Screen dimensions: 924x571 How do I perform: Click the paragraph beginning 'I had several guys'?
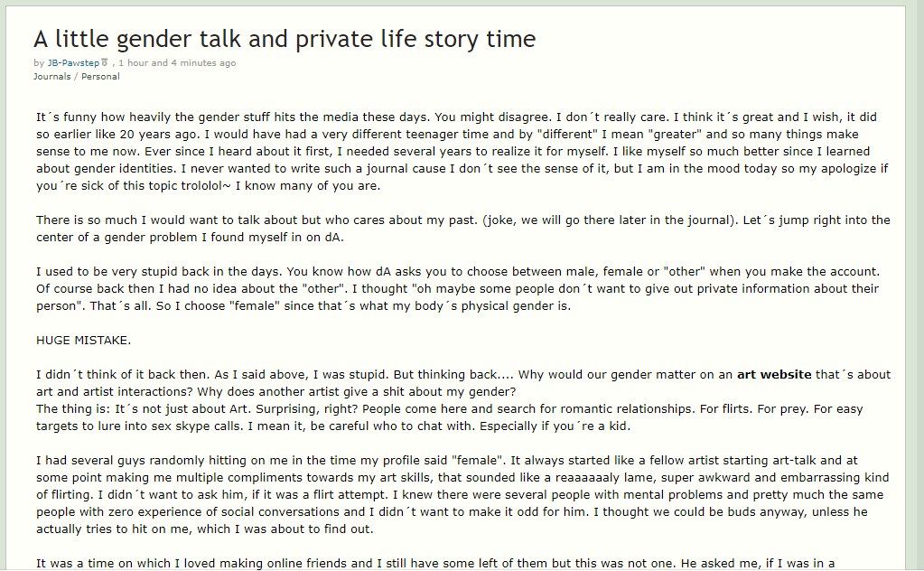tap(462, 494)
